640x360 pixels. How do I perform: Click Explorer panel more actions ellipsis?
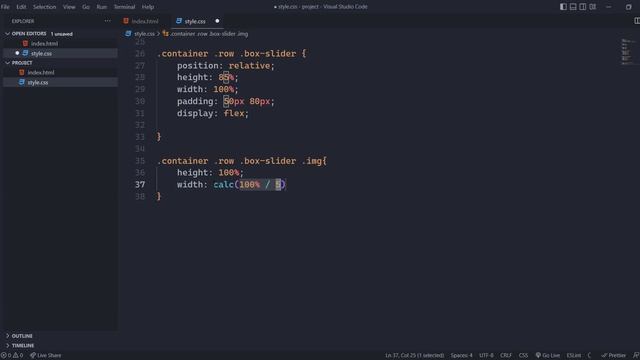107,21
